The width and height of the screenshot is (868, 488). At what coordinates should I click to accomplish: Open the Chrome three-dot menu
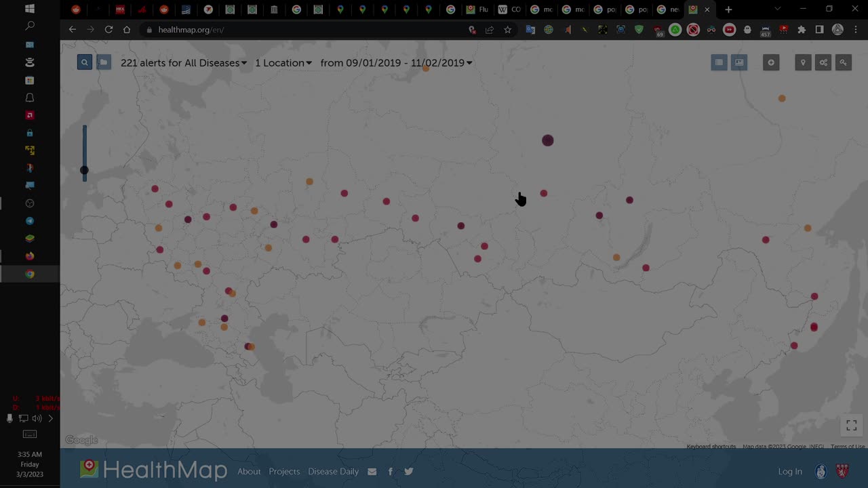[x=855, y=30]
